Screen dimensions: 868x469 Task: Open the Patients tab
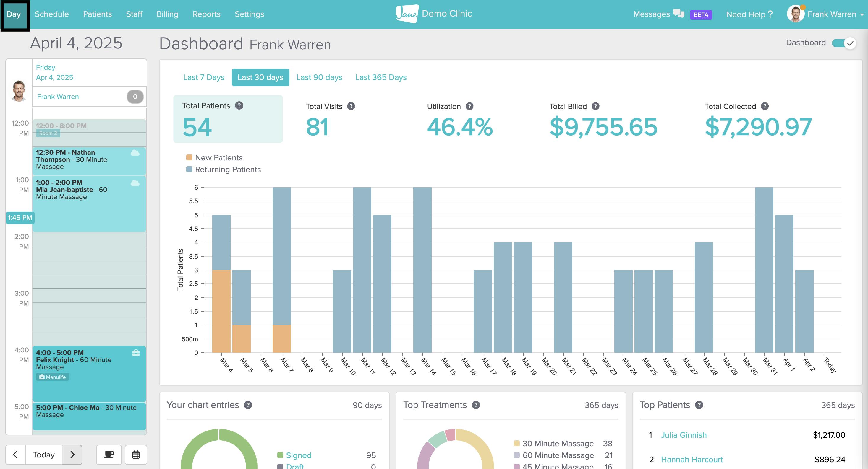click(97, 14)
